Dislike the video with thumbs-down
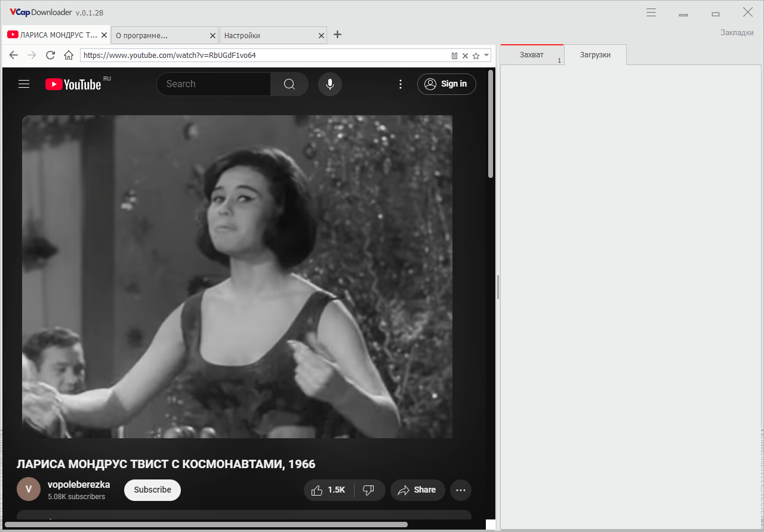 pos(369,490)
